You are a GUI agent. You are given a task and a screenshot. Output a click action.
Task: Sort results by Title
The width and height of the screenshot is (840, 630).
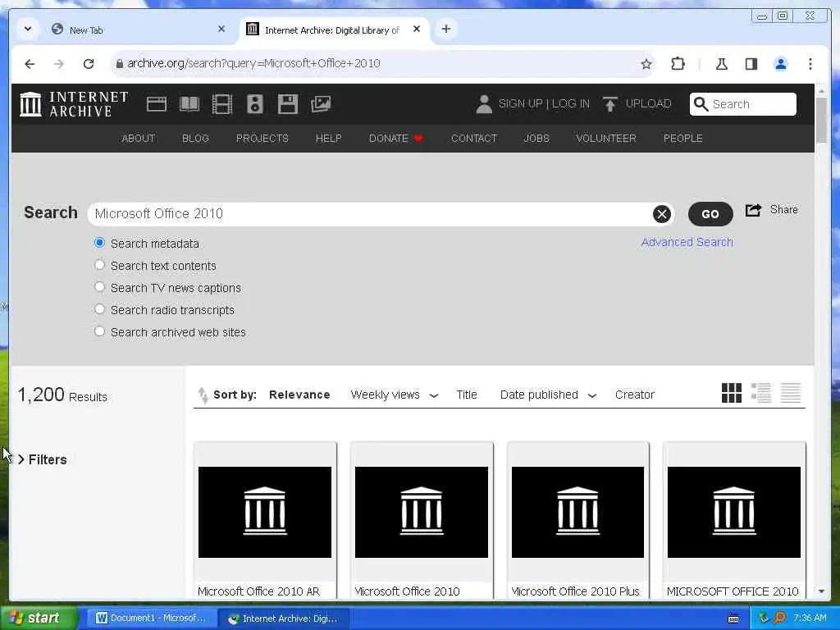pos(466,395)
